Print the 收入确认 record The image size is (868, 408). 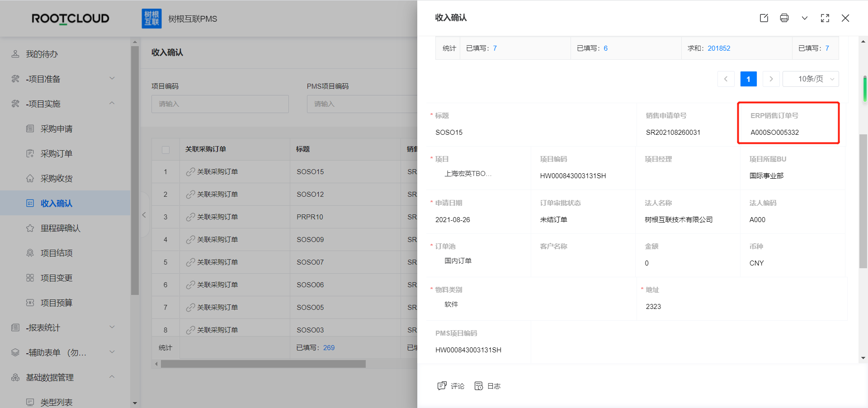point(784,18)
